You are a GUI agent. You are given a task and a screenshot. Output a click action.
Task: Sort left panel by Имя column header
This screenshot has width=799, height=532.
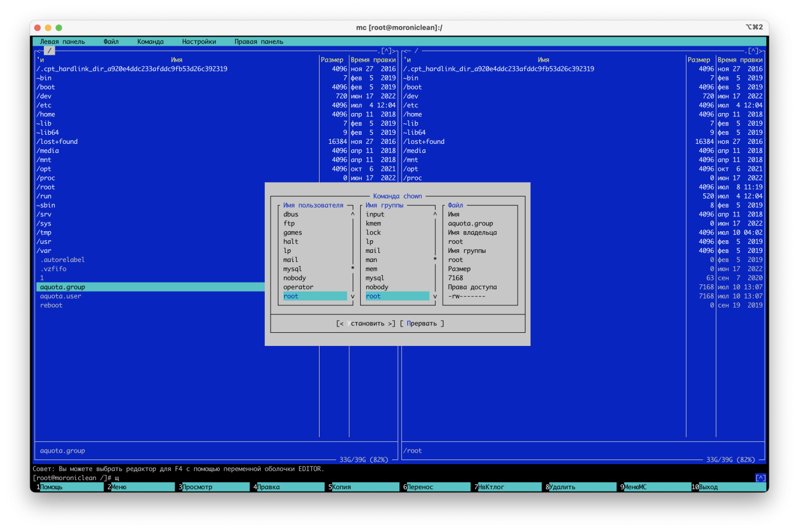[176, 60]
